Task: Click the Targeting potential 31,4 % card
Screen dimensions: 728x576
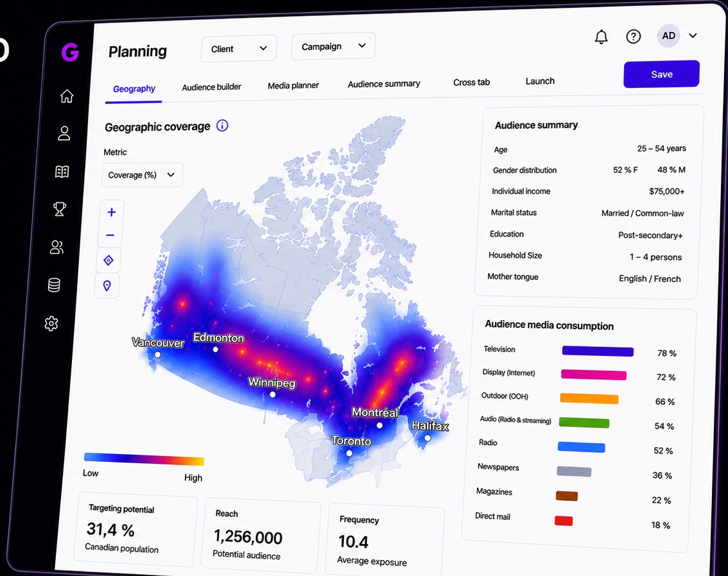Action: tap(134, 529)
